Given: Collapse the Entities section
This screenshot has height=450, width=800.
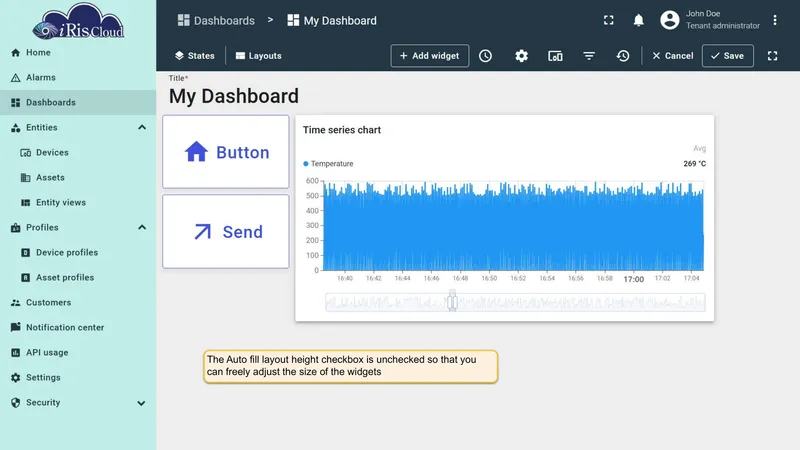Looking at the screenshot, I should [x=142, y=127].
